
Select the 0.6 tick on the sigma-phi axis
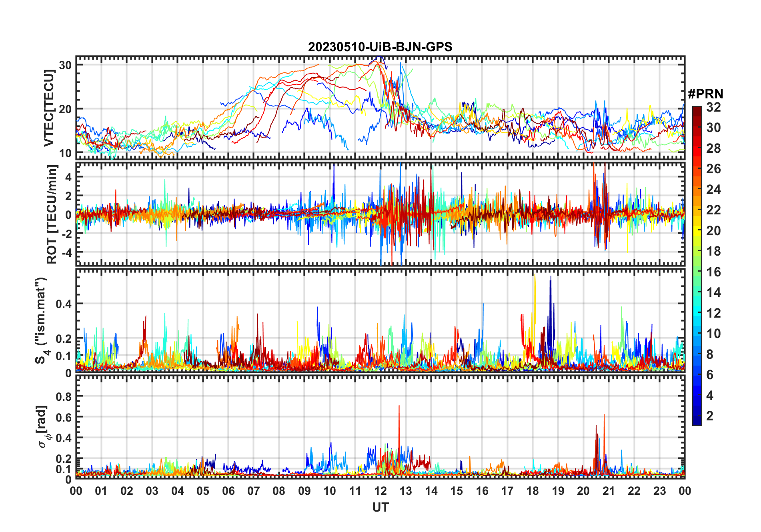click(64, 417)
